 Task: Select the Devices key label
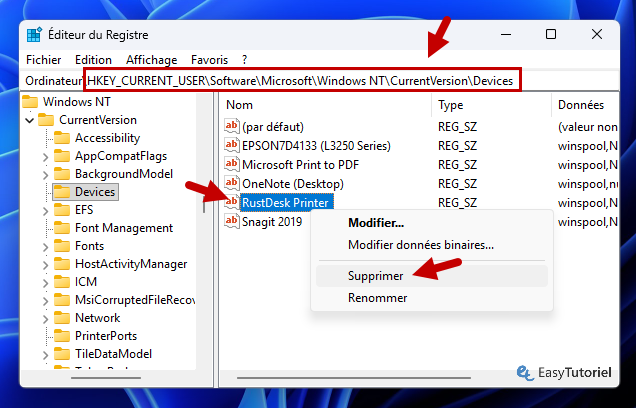(x=95, y=192)
